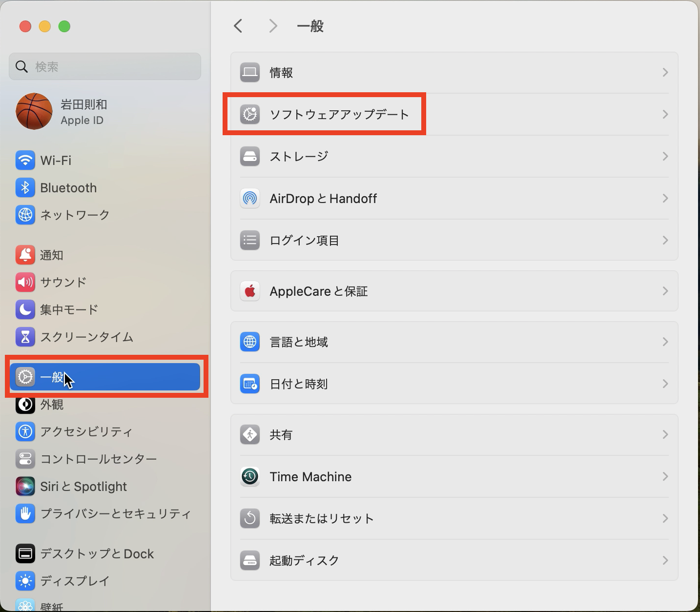This screenshot has width=700, height=612.
Task: Click the AppleCare apple icon
Action: point(250,291)
